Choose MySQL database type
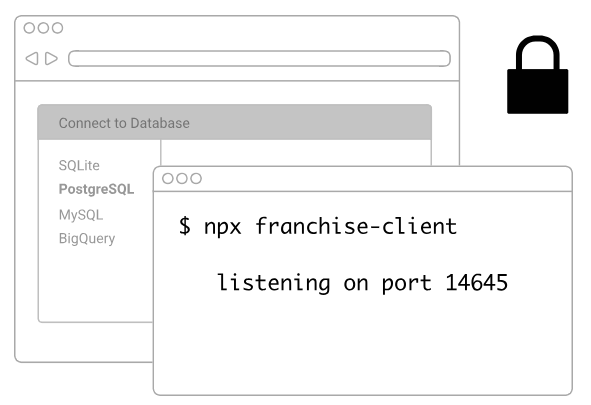Image resolution: width=591 pixels, height=405 pixels. 81,215
